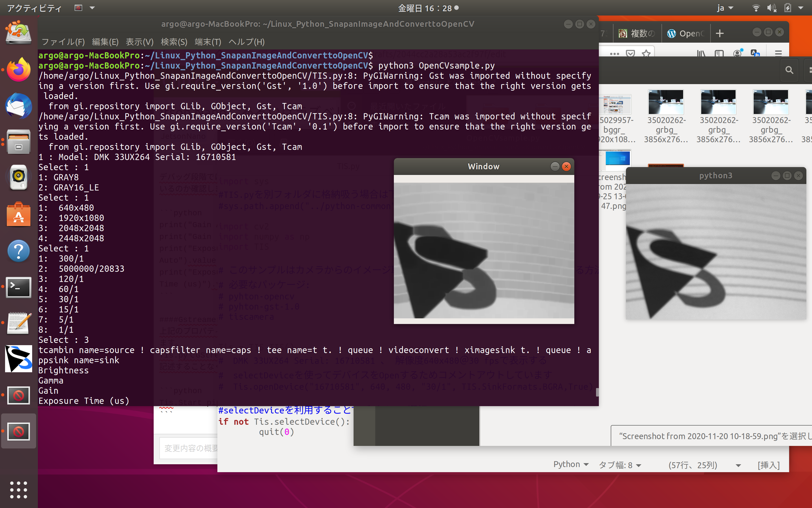Save page to Pocket
Image resolution: width=812 pixels, height=508 pixels.
[x=630, y=53]
